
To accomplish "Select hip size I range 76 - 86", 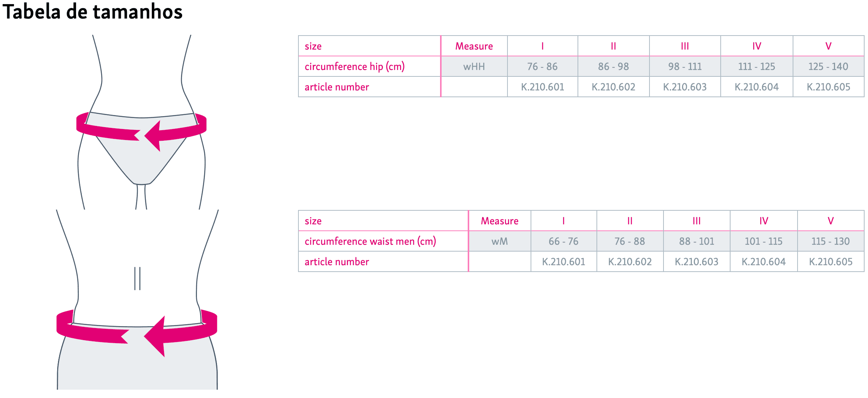I will pyautogui.click(x=542, y=67).
